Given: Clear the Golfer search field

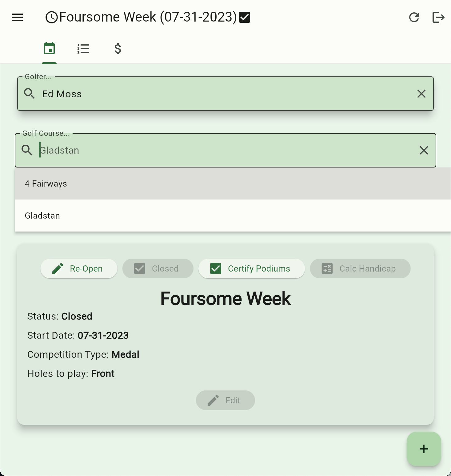Looking at the screenshot, I should (421, 94).
